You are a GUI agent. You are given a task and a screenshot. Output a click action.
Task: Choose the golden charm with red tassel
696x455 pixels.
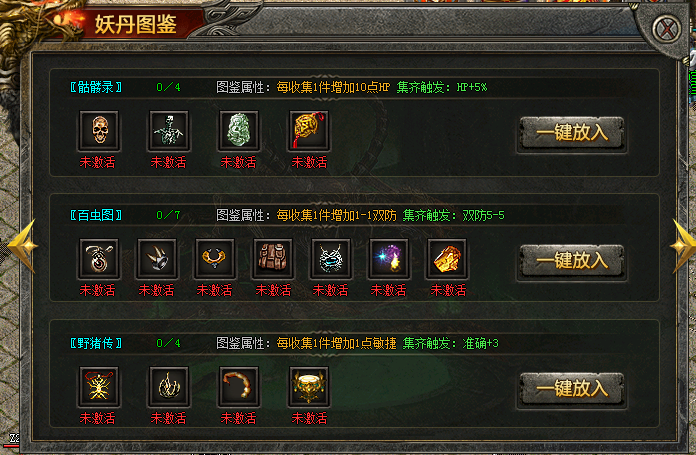[309, 131]
